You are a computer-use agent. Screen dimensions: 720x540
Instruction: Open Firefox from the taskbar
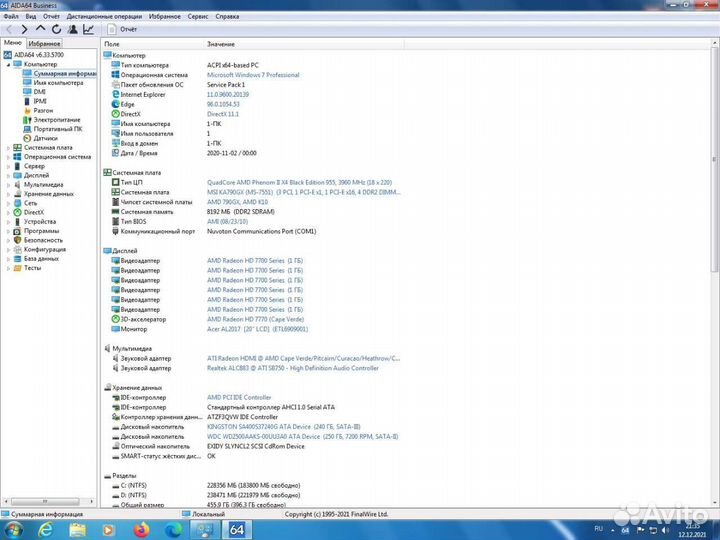click(141, 530)
